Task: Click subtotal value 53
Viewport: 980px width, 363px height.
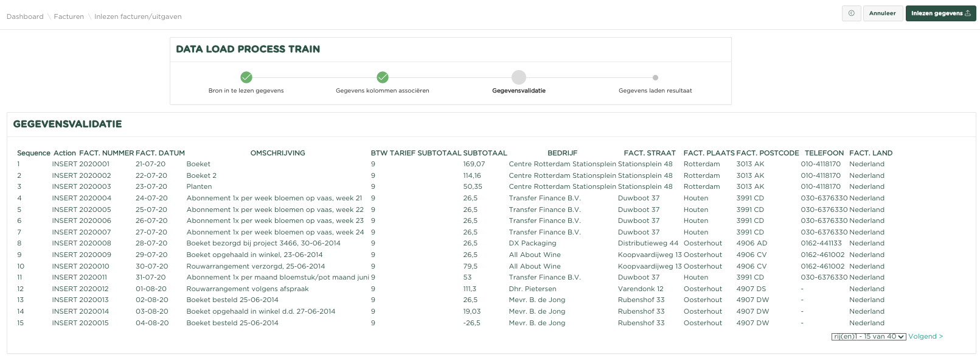Action: point(467,277)
